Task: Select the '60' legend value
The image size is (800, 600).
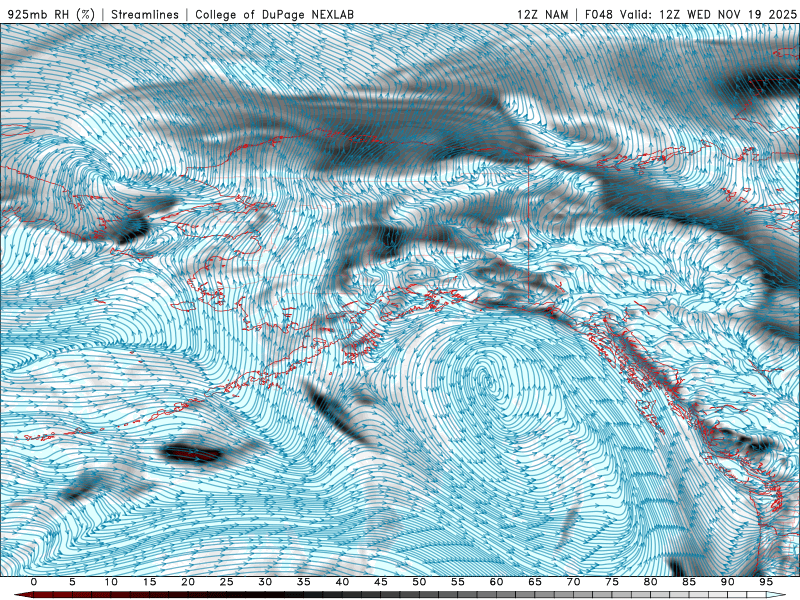Action: coord(496,582)
